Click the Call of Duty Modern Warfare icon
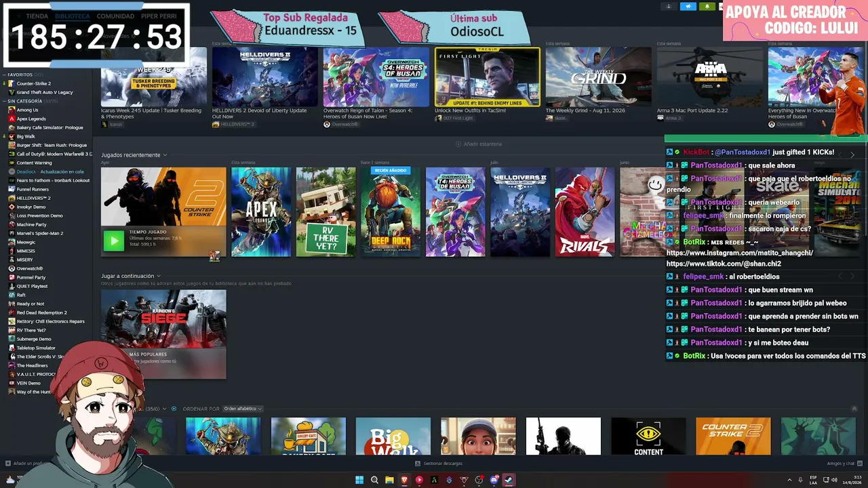Screen dimensions: 868x488 (12, 154)
